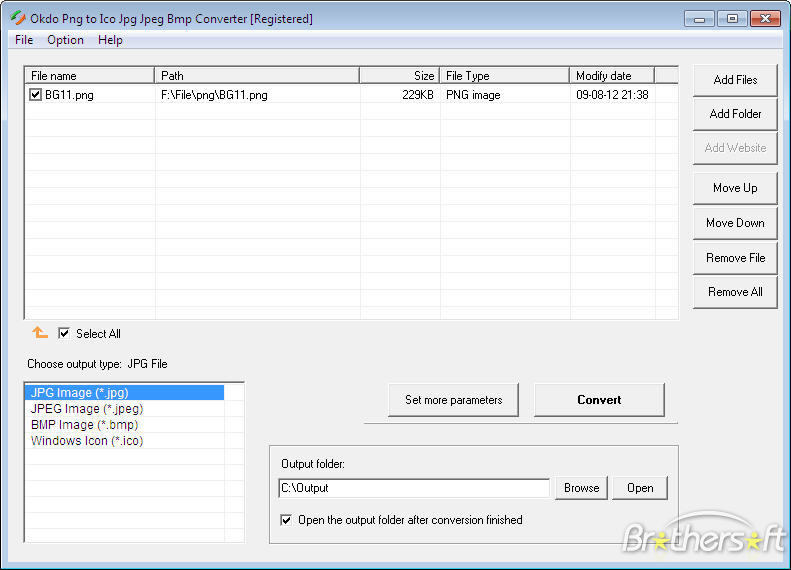Sort by the File name column header
The height and width of the screenshot is (570, 791).
click(90, 76)
